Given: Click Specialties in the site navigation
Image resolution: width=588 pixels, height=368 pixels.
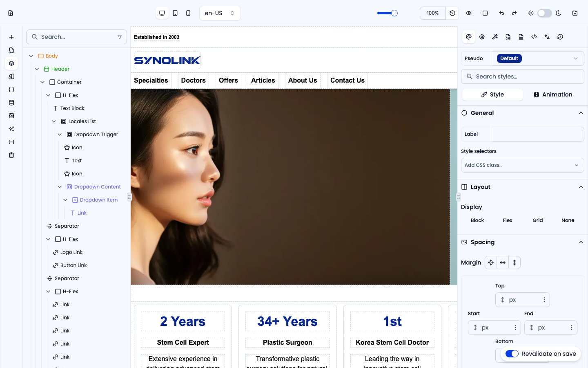Looking at the screenshot, I should pos(151,81).
